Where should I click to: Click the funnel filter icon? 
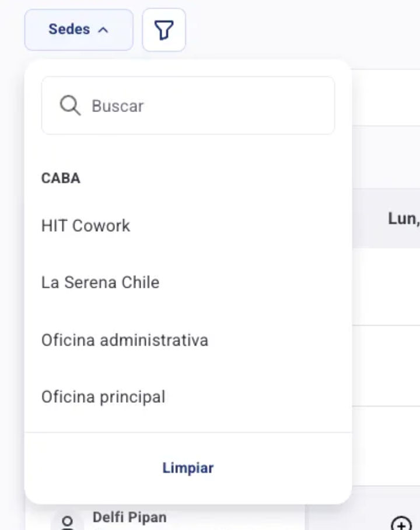coord(164,30)
